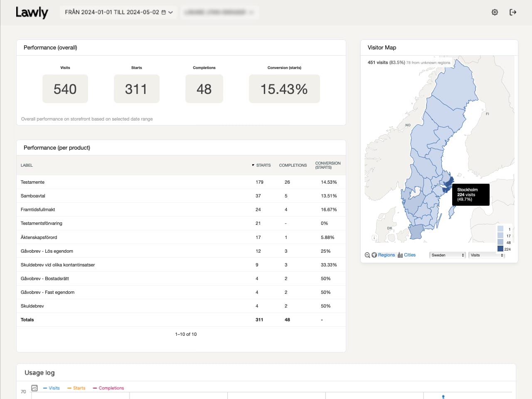Open the date range dropdown
The image size is (532, 399).
[118, 12]
